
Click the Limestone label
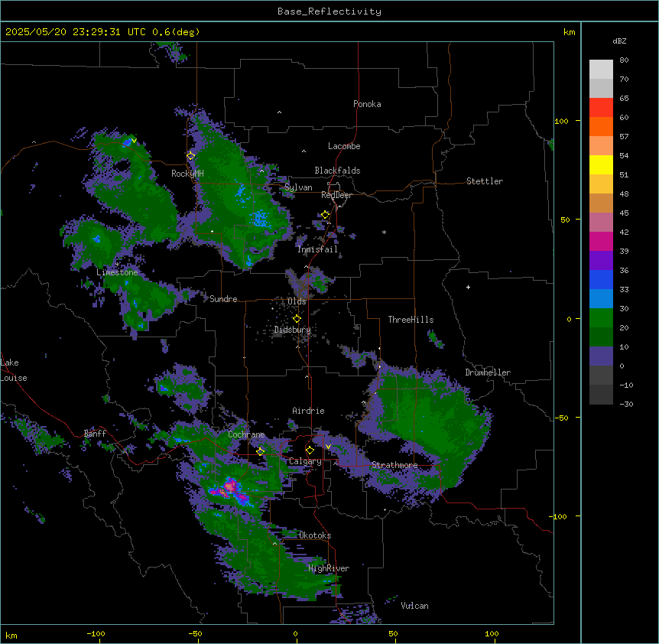tap(117, 272)
